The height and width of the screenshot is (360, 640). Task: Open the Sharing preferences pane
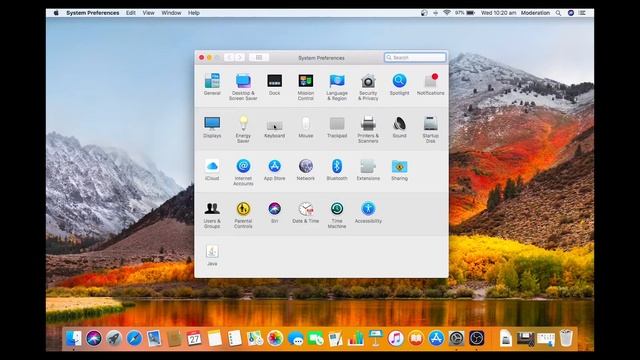(399, 169)
